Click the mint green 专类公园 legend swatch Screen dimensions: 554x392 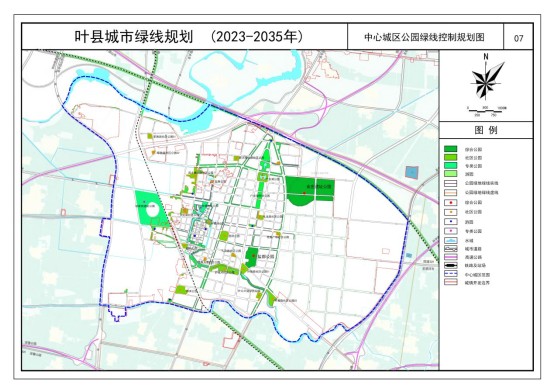pyautogui.click(x=450, y=165)
